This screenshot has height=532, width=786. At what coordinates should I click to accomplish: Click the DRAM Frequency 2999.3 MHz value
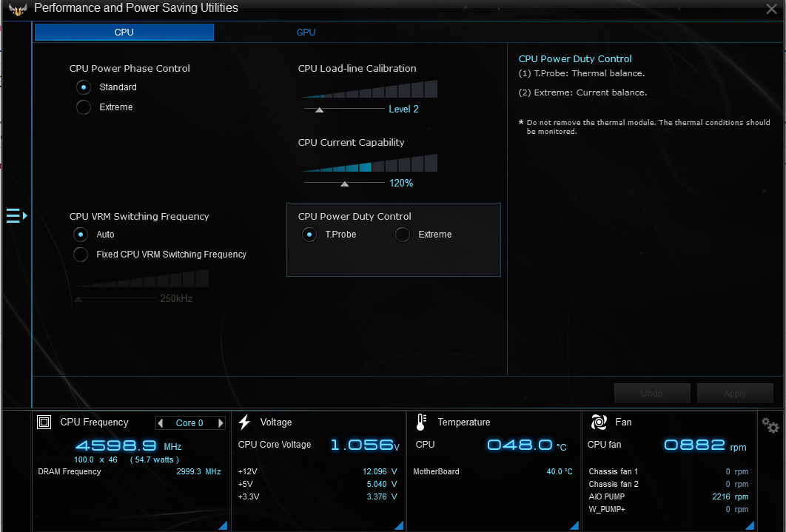tap(198, 471)
